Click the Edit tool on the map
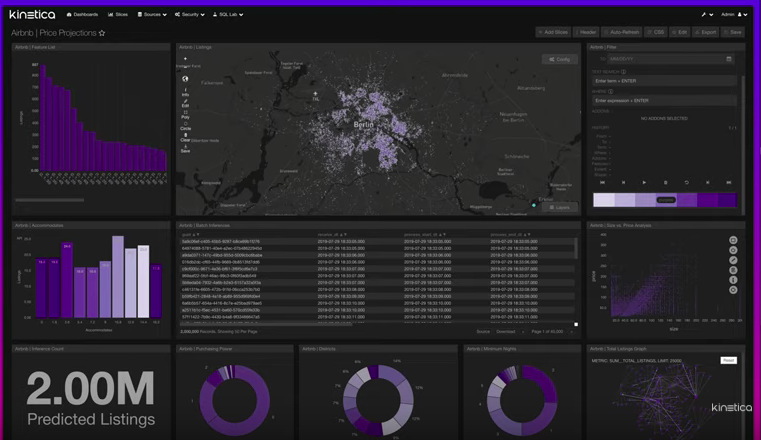 [x=185, y=103]
